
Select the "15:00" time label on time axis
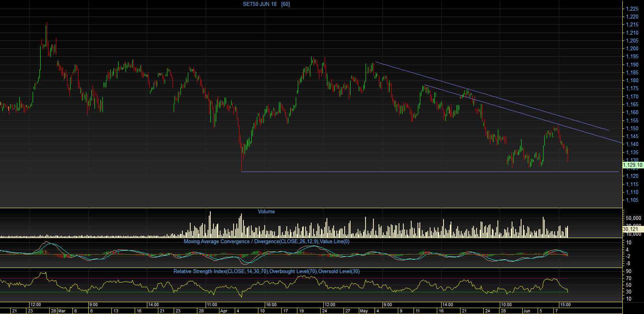pos(565,305)
